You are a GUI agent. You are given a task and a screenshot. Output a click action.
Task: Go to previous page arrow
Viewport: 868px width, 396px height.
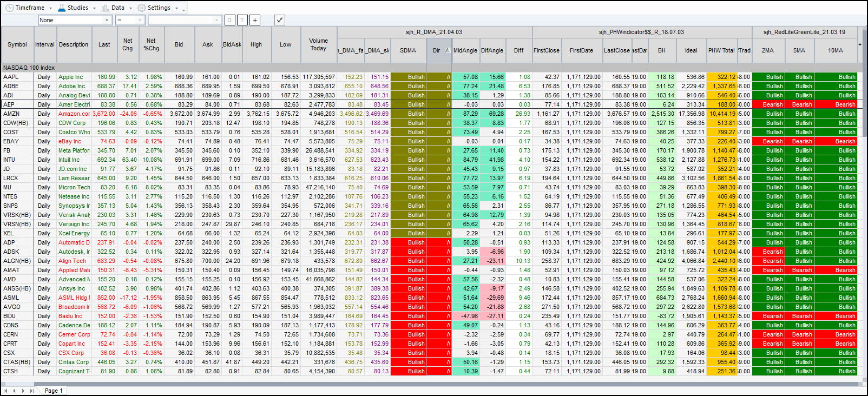point(14,391)
